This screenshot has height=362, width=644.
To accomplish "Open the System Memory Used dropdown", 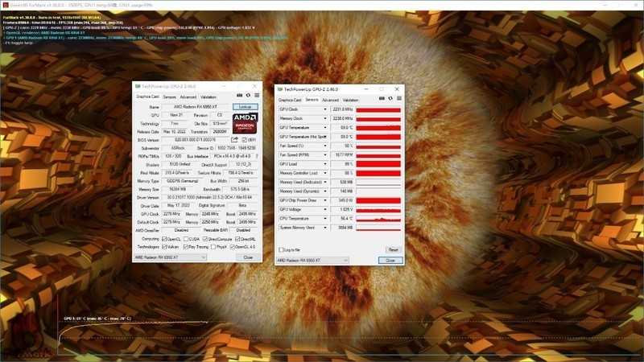I will click(x=325, y=228).
